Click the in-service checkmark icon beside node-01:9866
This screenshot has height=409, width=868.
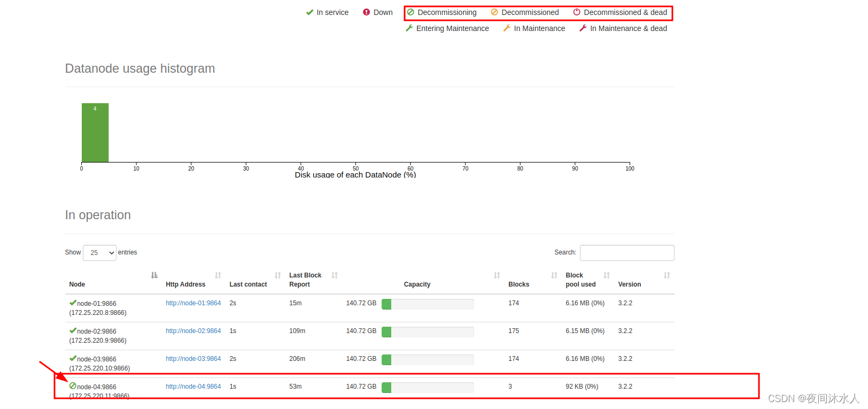73,303
